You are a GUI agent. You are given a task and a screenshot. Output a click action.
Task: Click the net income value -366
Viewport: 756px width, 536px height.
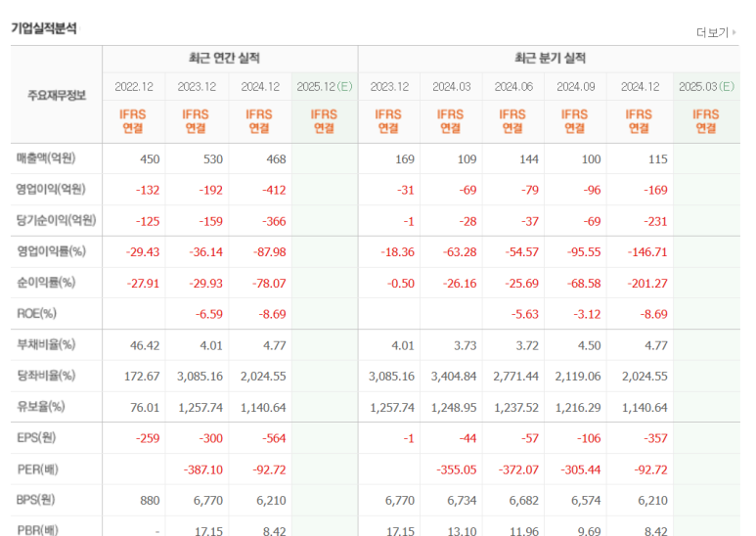(x=274, y=221)
